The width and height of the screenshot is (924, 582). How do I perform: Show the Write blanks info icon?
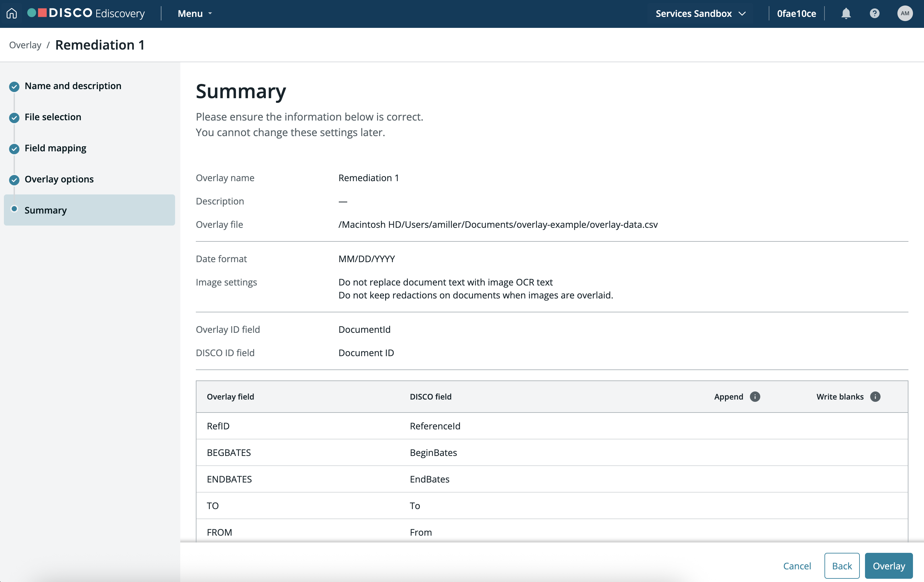click(x=875, y=396)
